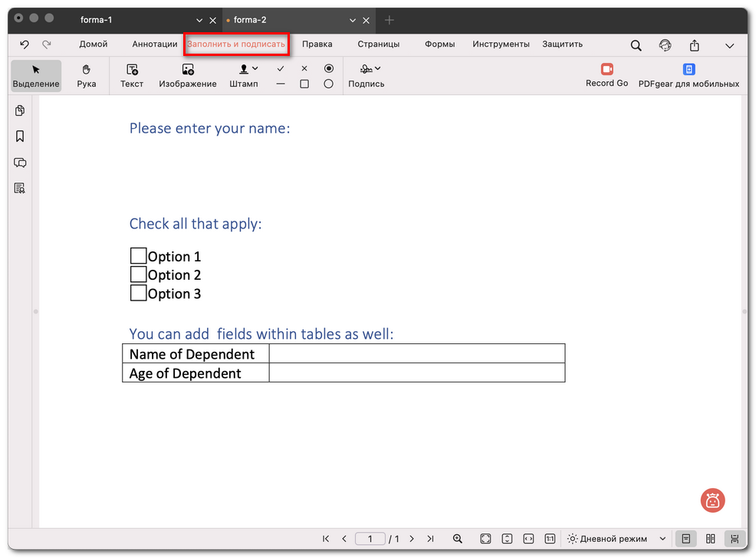Go to the next page arrow
Image resolution: width=756 pixels, height=558 pixels.
pos(412,539)
